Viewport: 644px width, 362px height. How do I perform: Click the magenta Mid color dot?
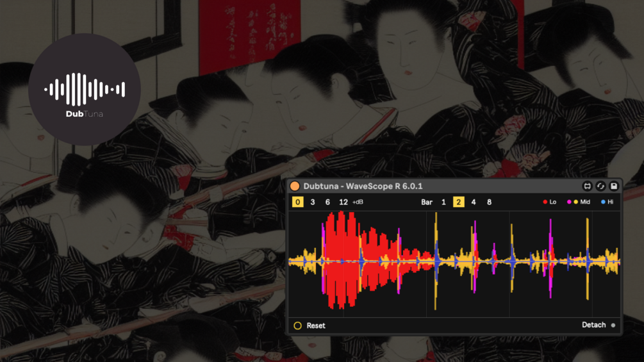coord(569,202)
